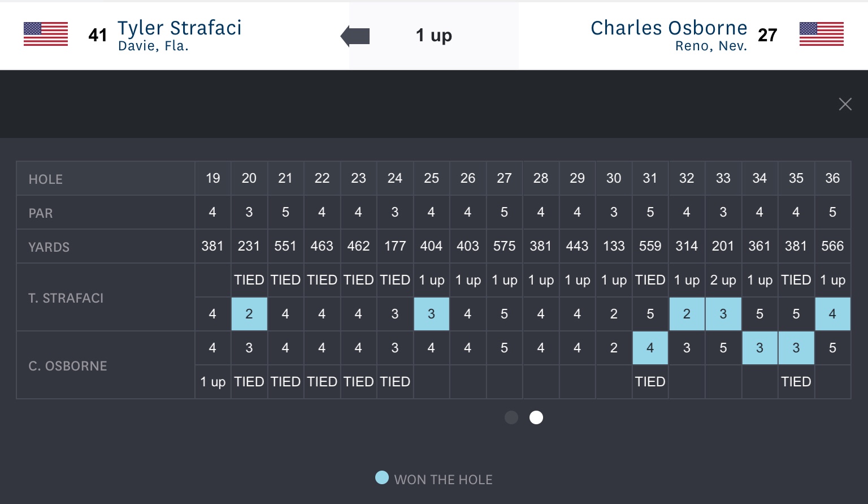Screen dimensions: 868x504
Task: Click the US flag beside Charles Osborne
Action: (821, 35)
